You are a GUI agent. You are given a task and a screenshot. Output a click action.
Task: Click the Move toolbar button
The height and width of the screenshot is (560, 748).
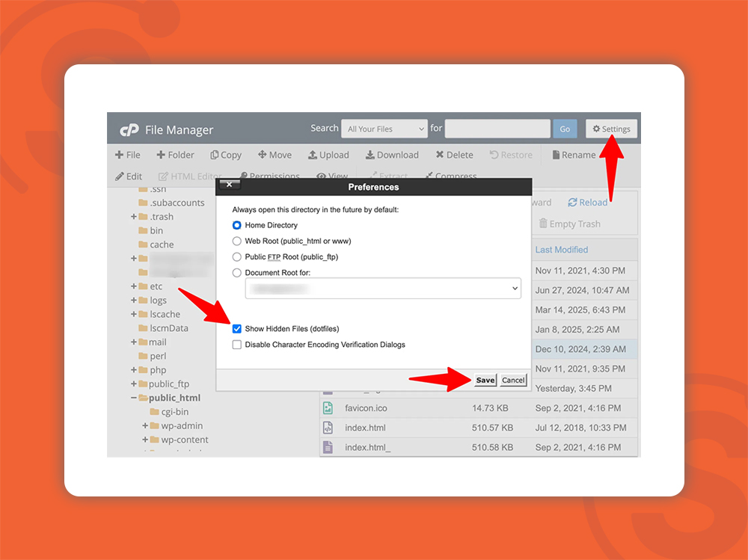275,155
